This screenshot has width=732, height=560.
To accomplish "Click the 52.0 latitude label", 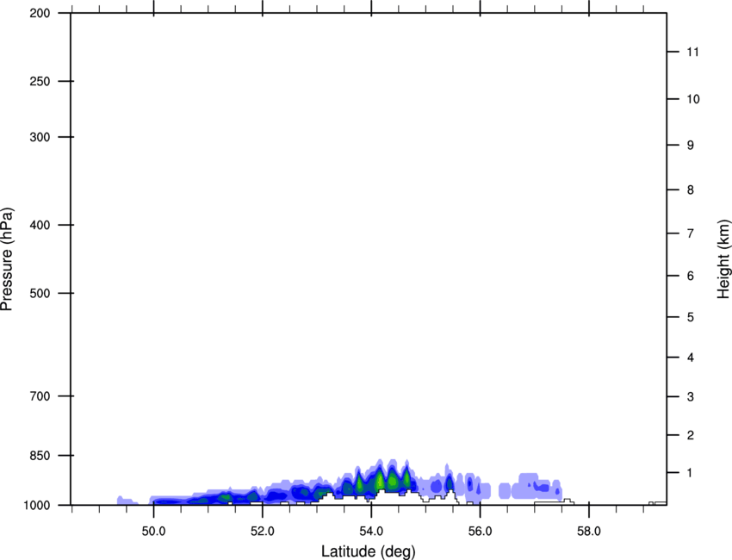I will click(263, 532).
